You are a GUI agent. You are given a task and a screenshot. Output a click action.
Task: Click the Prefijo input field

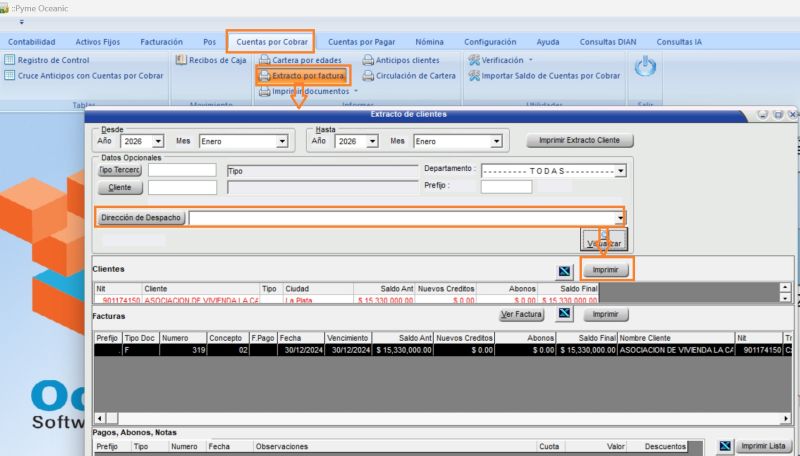click(506, 186)
